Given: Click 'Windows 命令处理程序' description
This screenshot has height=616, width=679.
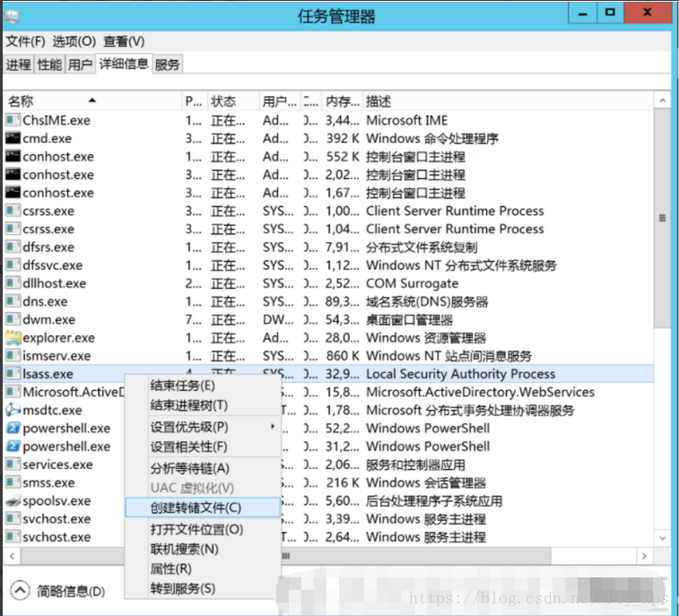Looking at the screenshot, I should [431, 138].
